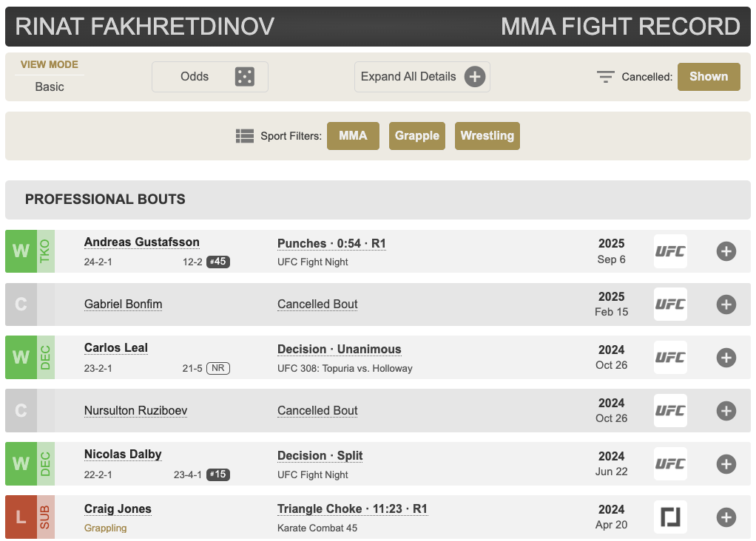Expand details for Andreas Gustafsson bout
The height and width of the screenshot is (541, 756).
click(726, 251)
